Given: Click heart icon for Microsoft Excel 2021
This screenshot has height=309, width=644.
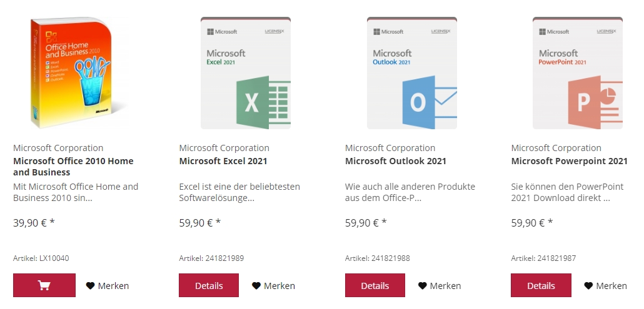Looking at the screenshot, I should click(x=256, y=286).
